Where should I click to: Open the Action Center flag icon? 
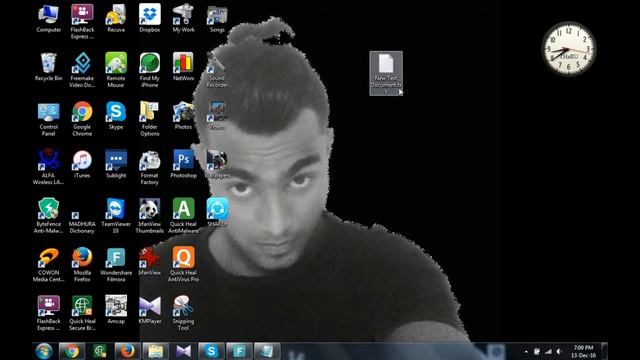click(537, 351)
